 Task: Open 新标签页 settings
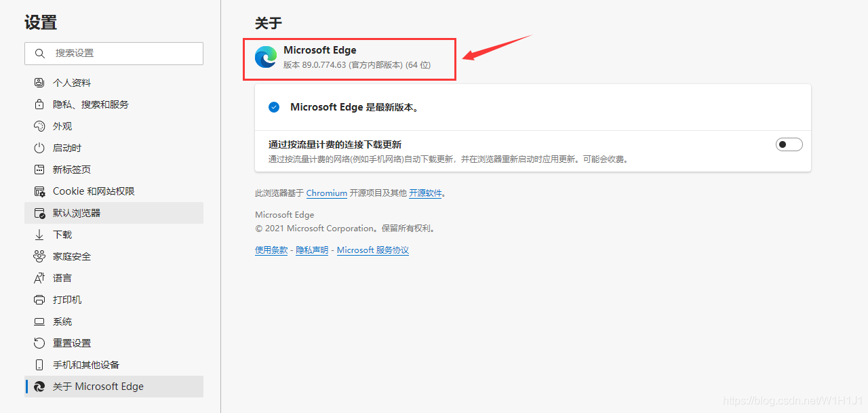[114, 170]
